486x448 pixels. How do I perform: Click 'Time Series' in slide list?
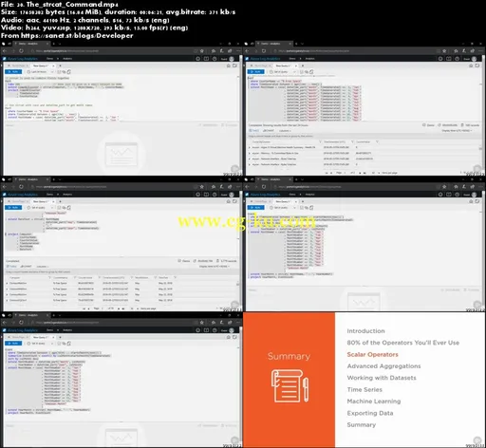364,389
